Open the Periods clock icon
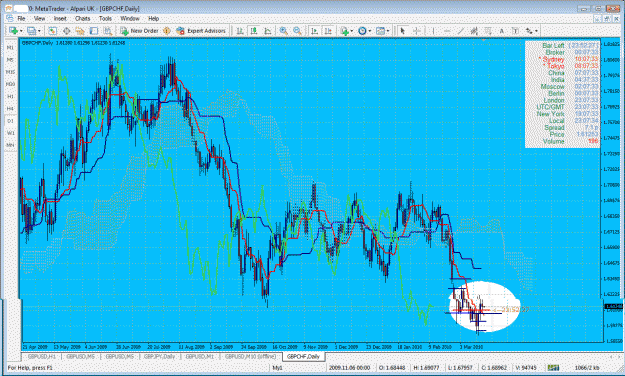625x376 pixels. (x=362, y=31)
